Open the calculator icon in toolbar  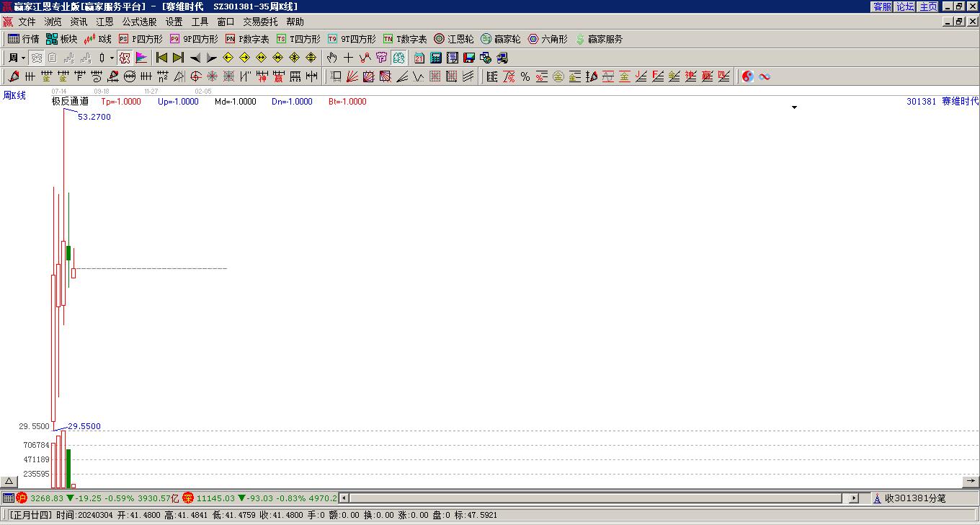pos(436,58)
